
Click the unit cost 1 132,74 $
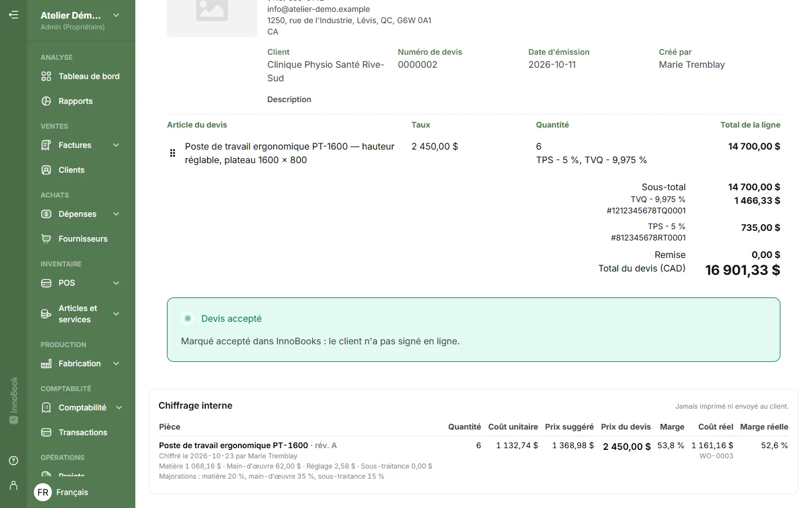click(517, 445)
